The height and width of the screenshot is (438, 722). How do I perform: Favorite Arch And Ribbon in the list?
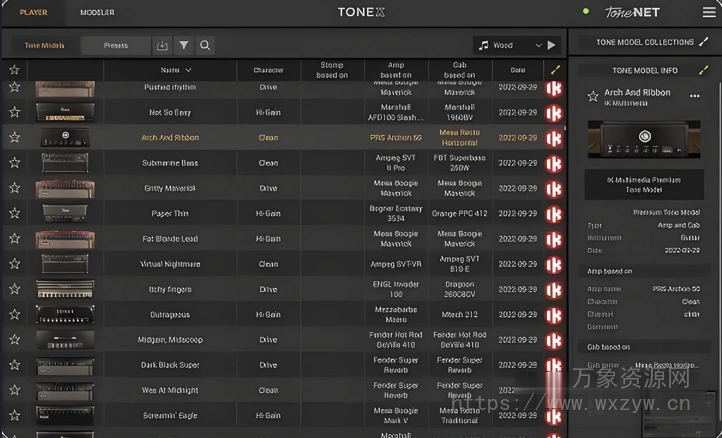(x=14, y=137)
